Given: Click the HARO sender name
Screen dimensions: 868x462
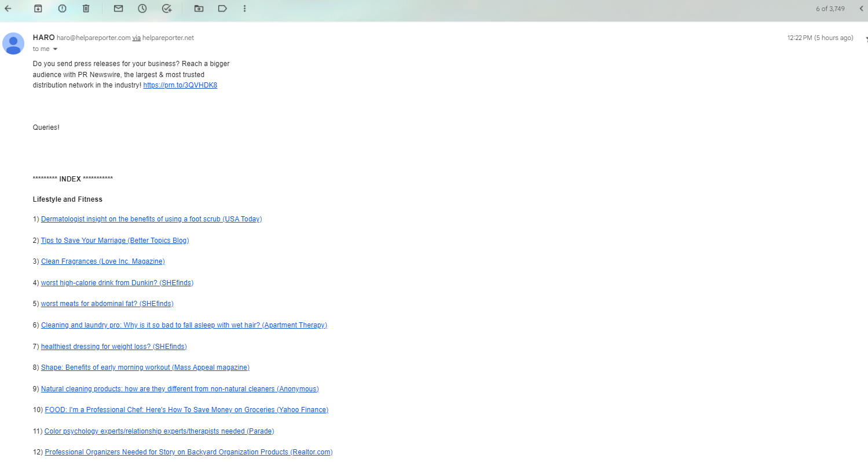Looking at the screenshot, I should coord(44,38).
